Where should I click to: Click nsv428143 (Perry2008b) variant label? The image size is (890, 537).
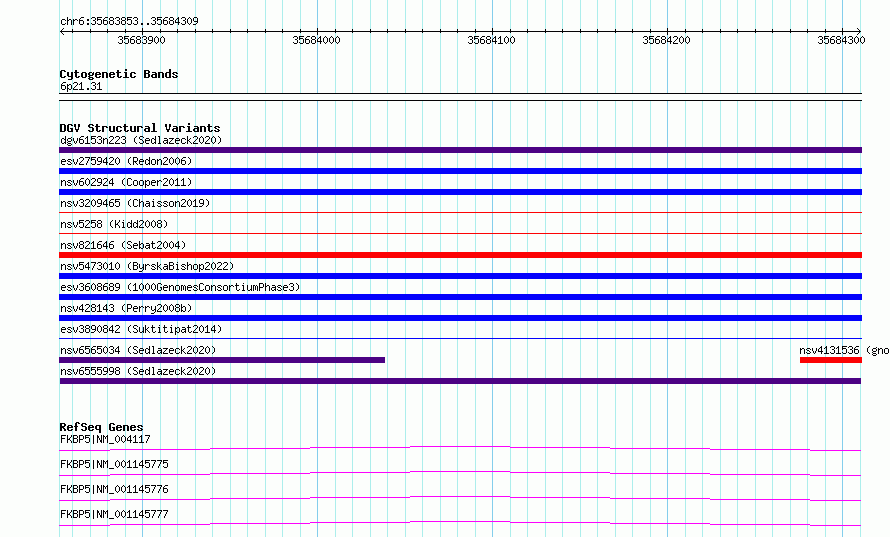pyautogui.click(x=126, y=308)
